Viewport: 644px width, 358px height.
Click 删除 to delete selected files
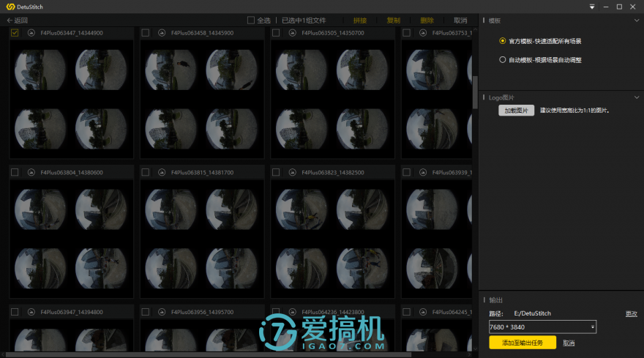[x=427, y=20]
